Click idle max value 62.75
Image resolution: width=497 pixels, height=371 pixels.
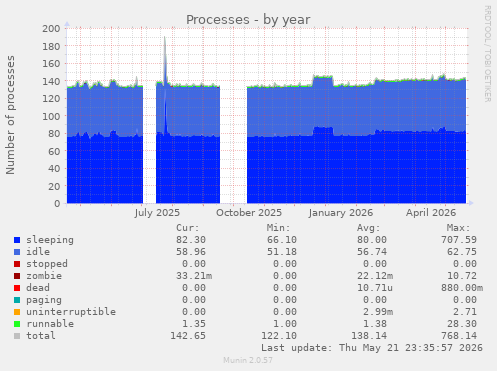[462, 252]
